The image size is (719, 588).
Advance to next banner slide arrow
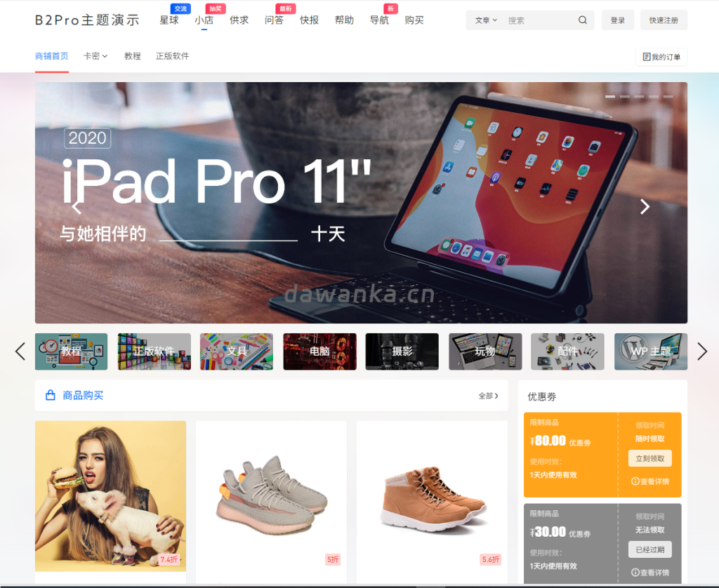tap(645, 207)
